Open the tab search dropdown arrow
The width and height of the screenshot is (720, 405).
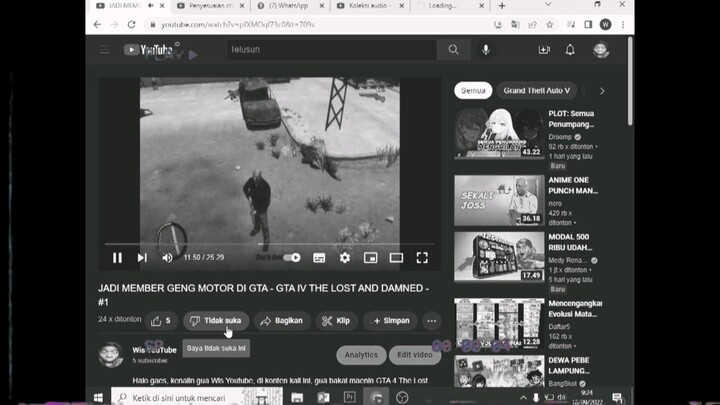pyautogui.click(x=548, y=5)
